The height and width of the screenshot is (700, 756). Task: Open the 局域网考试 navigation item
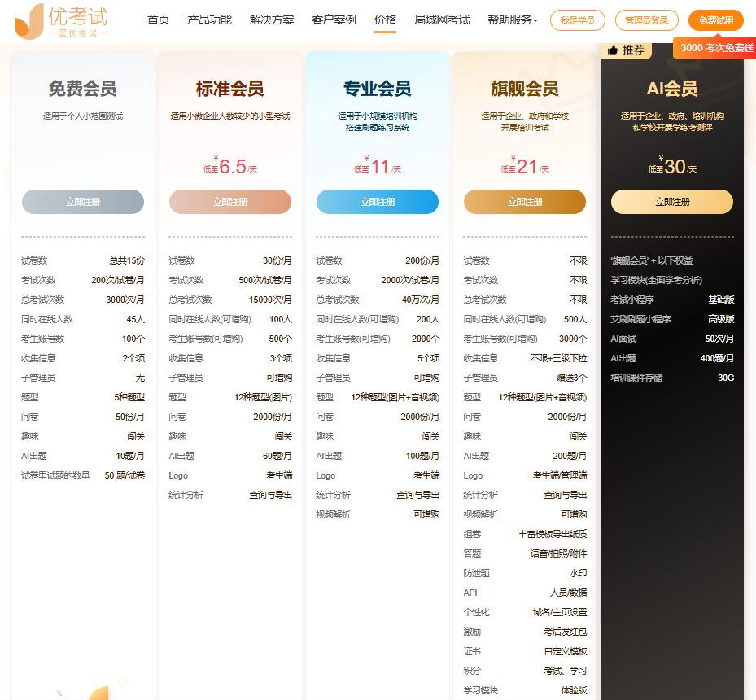click(440, 20)
